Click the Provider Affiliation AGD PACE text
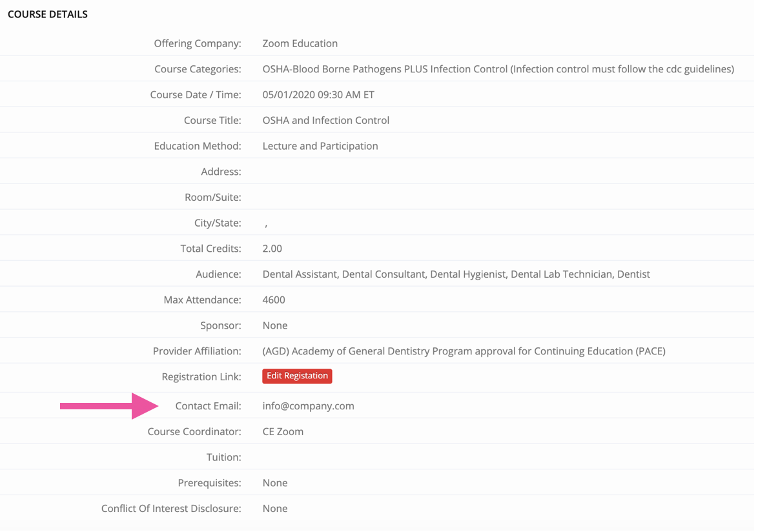The image size is (758, 532). pos(464,351)
